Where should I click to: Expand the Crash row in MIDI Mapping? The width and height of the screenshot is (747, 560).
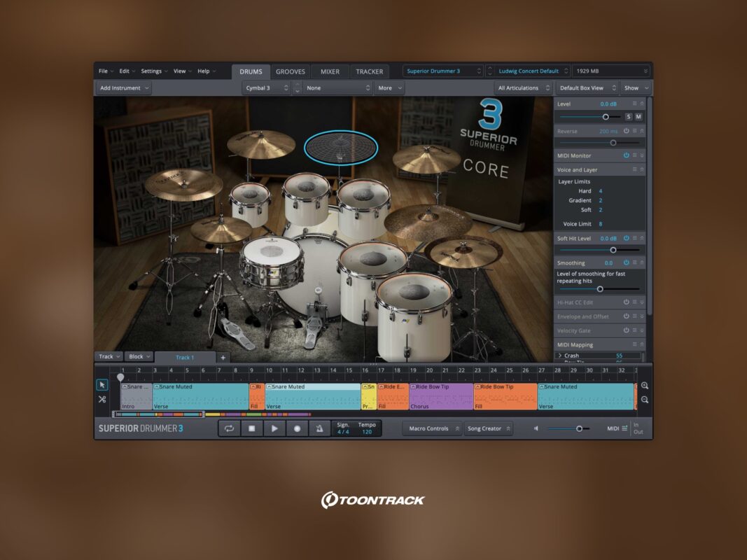click(x=560, y=356)
